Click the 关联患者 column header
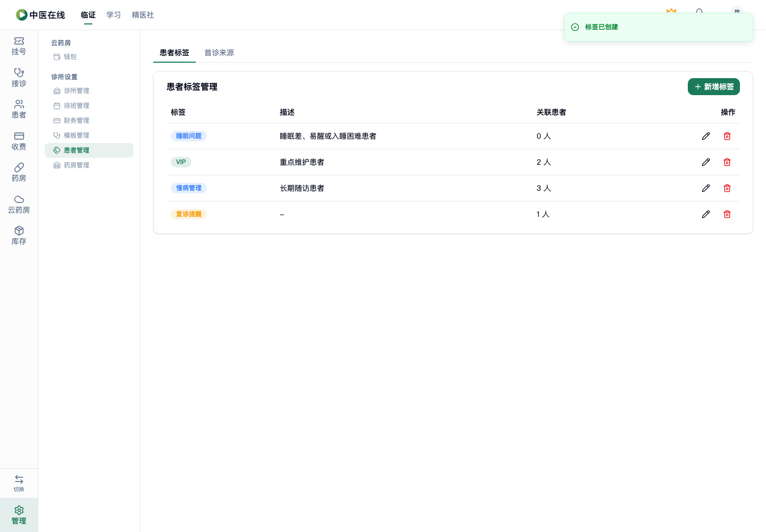Image resolution: width=766 pixels, height=532 pixels. click(x=551, y=112)
